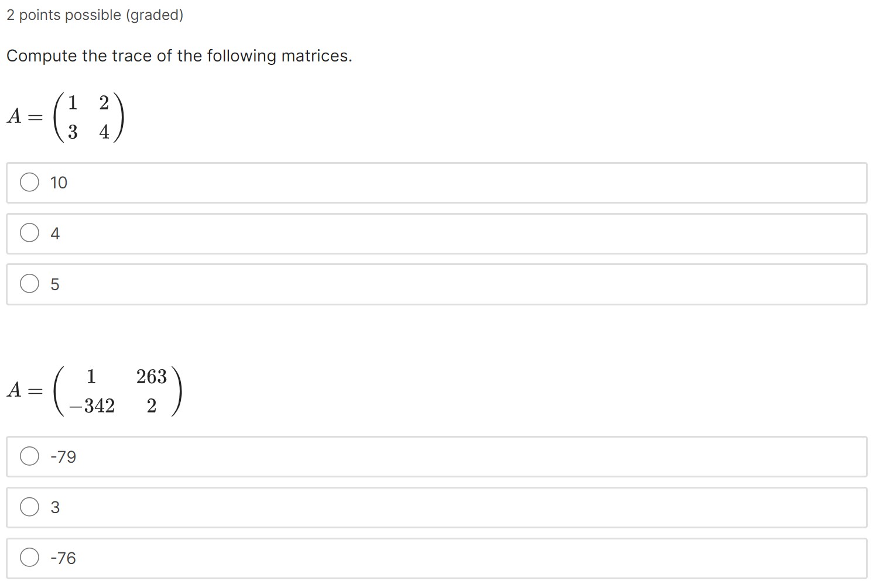Click the "-76" answer label text
Image resolution: width=873 pixels, height=588 pixels.
point(63,558)
